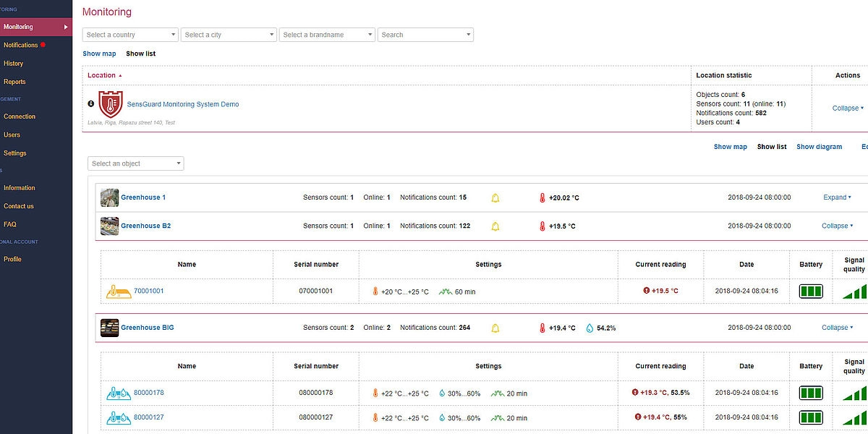Click the Greenhouse B2 thumbnail image

[109, 226]
